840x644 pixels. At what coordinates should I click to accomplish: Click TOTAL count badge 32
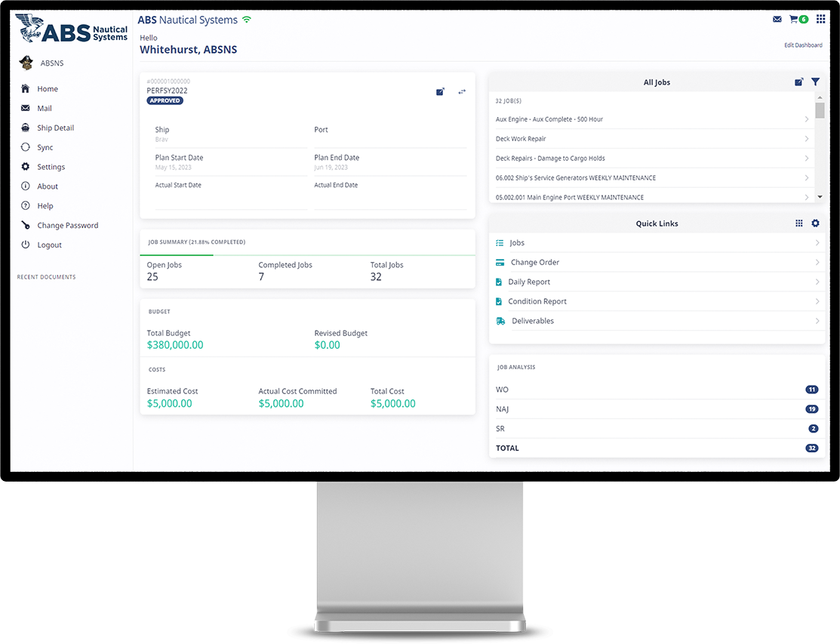point(811,448)
